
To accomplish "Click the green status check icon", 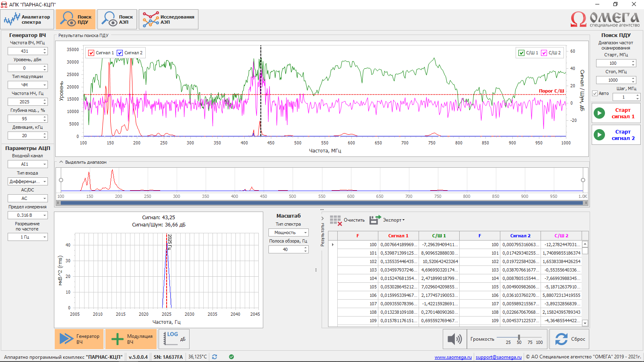I will click(x=231, y=357).
